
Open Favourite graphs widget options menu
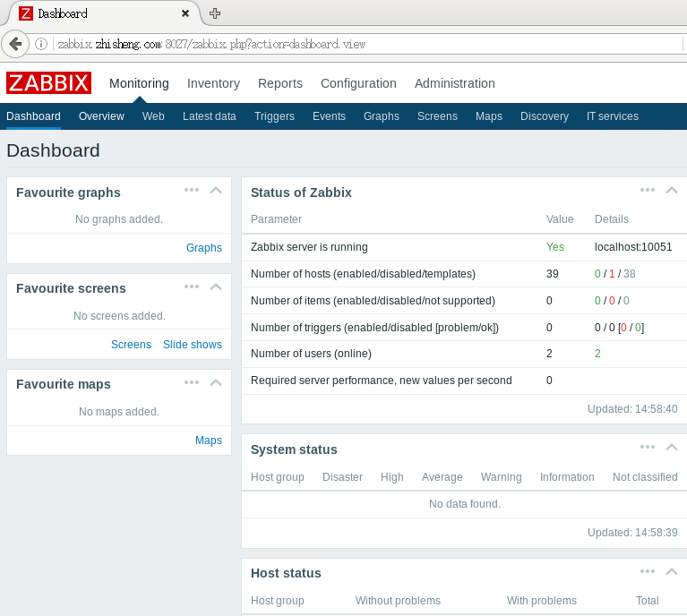[x=192, y=190]
